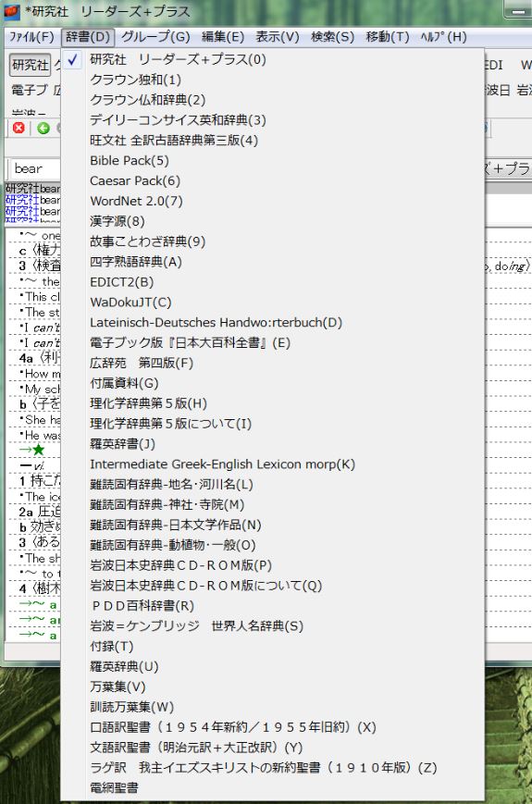Image resolution: width=532 pixels, height=804 pixels.
Task: Toggle the 研究社 dictionary button in toolbar
Action: click(x=31, y=65)
